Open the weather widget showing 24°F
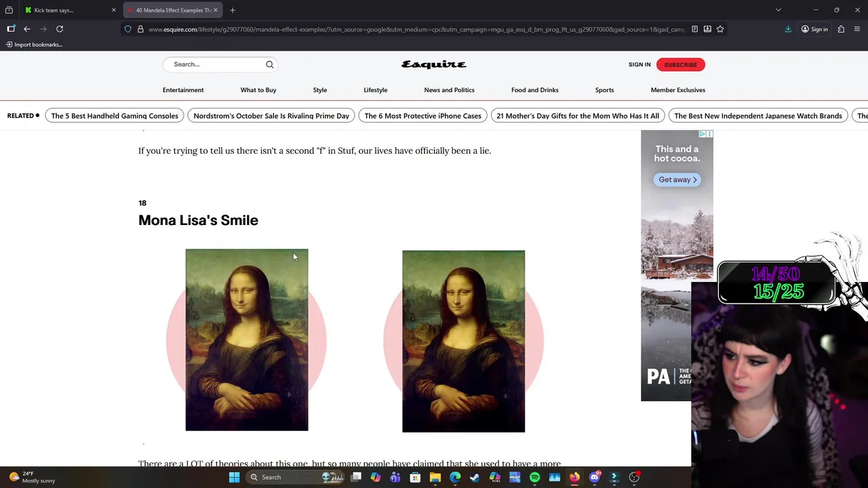 pyautogui.click(x=32, y=477)
